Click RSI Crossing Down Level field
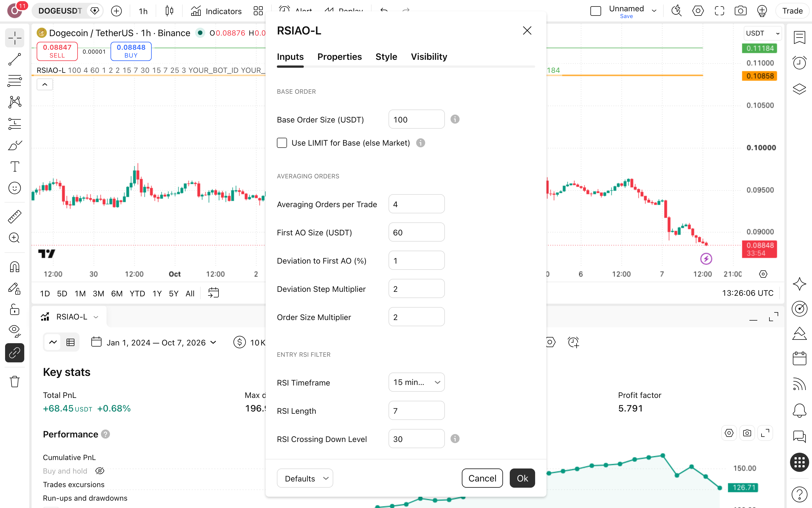Screen dimensions: 812x508 click(x=416, y=439)
